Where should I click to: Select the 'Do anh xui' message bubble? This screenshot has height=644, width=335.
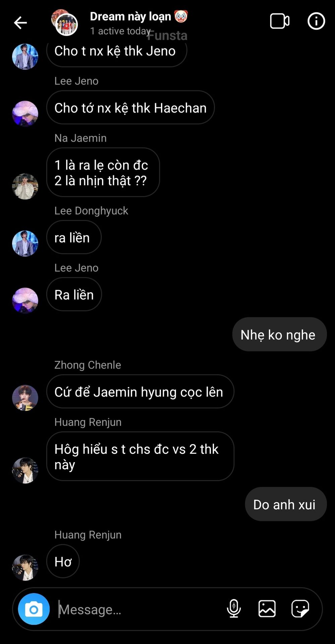(286, 504)
